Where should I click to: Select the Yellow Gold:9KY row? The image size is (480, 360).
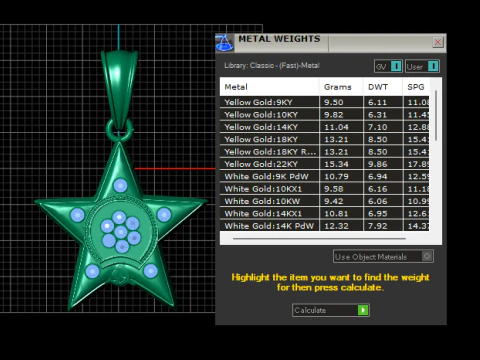(324, 102)
